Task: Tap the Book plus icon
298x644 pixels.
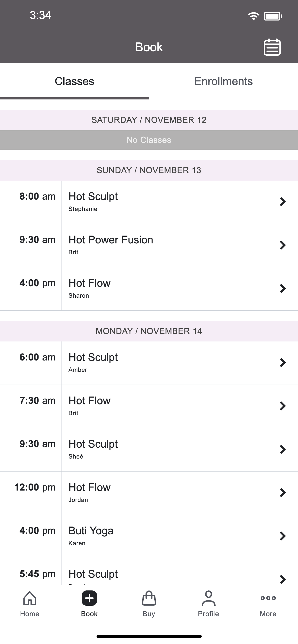Action: [x=89, y=598]
